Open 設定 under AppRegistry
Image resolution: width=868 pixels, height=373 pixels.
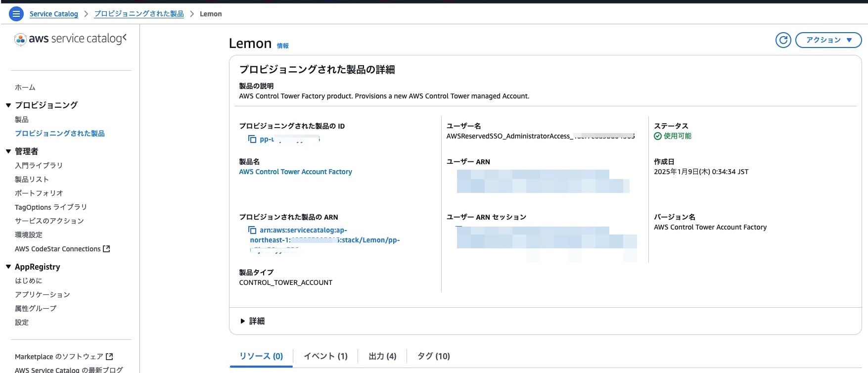coord(22,323)
